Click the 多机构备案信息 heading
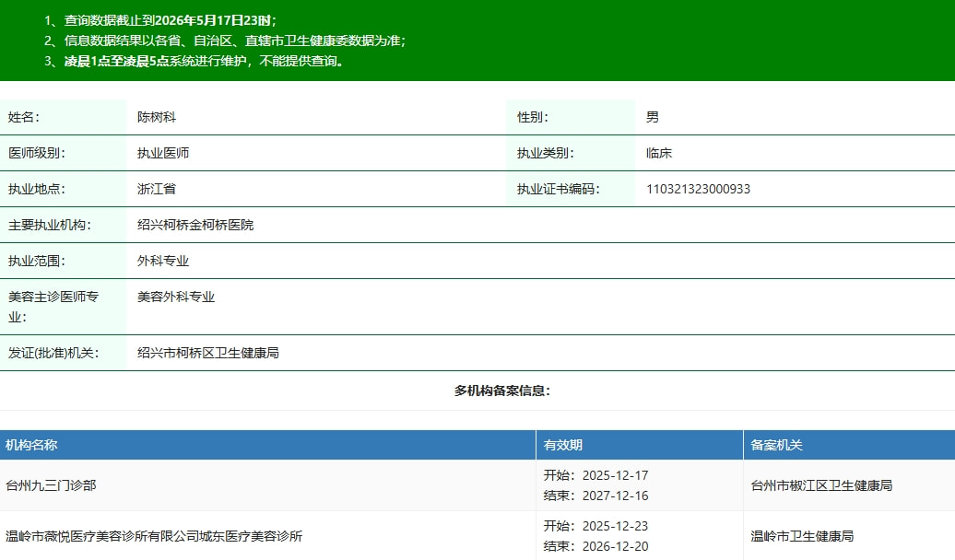Viewport: 955px width, 560px height. tap(502, 391)
